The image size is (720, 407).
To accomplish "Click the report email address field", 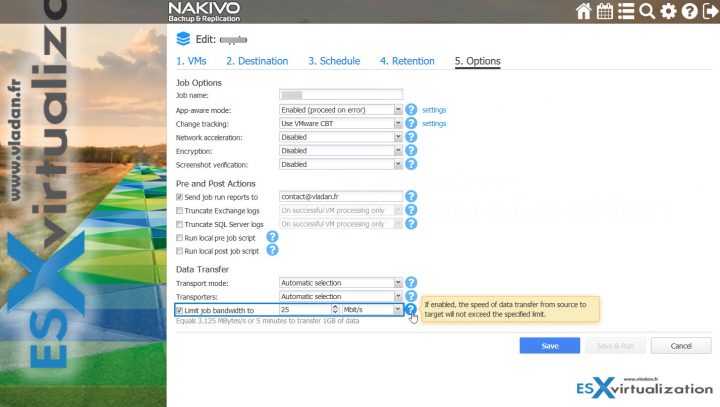I will pos(340,197).
